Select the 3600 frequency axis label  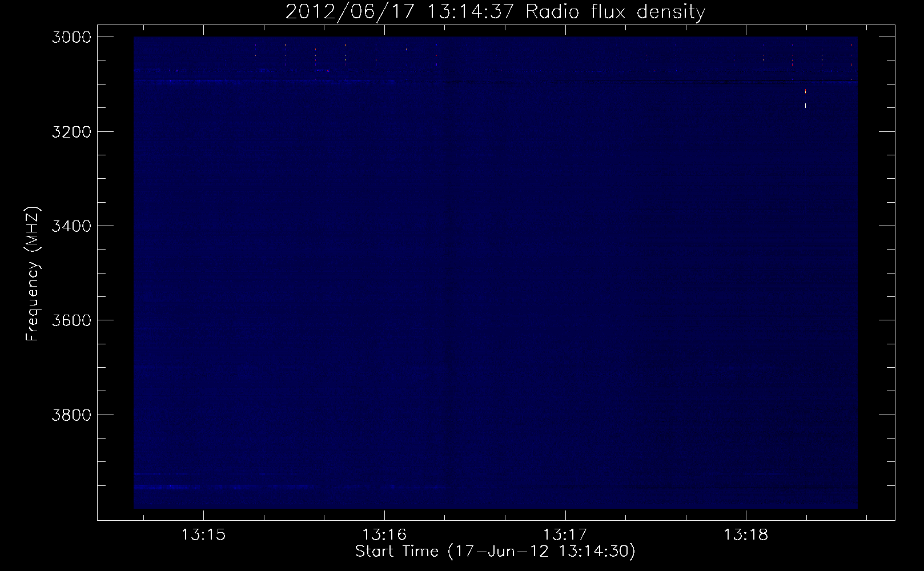[71, 320]
